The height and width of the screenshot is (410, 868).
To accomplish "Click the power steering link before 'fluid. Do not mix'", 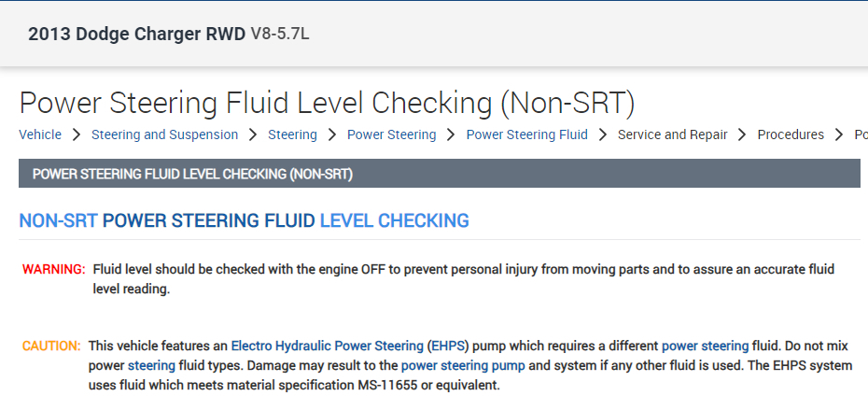I will (705, 346).
